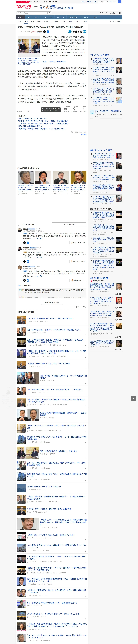
Task: Open ranking item 1 thumbnail in アクセスランキング
Action: [x=119, y=61]
